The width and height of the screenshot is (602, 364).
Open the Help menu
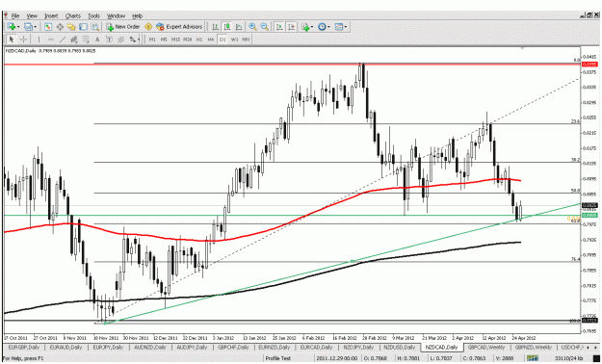(x=137, y=16)
